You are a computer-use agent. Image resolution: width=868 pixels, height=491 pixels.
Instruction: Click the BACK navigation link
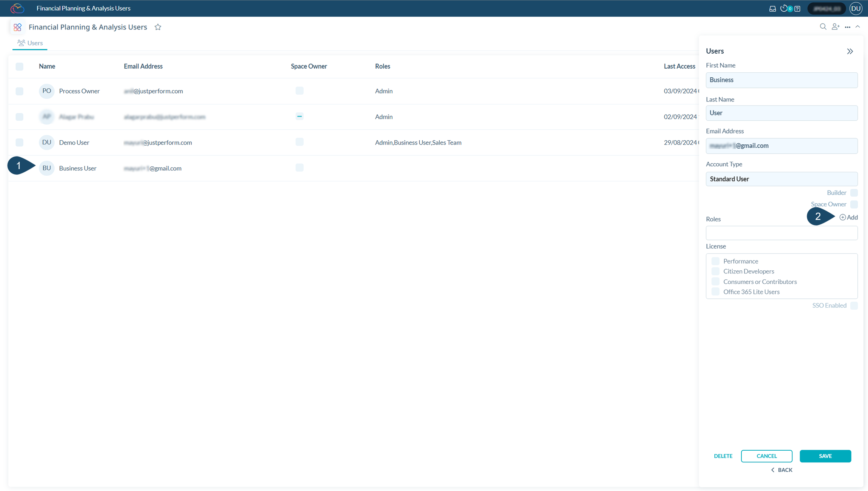[x=782, y=470]
